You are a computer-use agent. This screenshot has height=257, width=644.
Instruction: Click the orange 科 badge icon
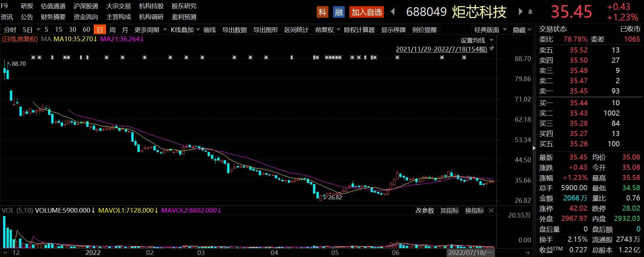[322, 12]
